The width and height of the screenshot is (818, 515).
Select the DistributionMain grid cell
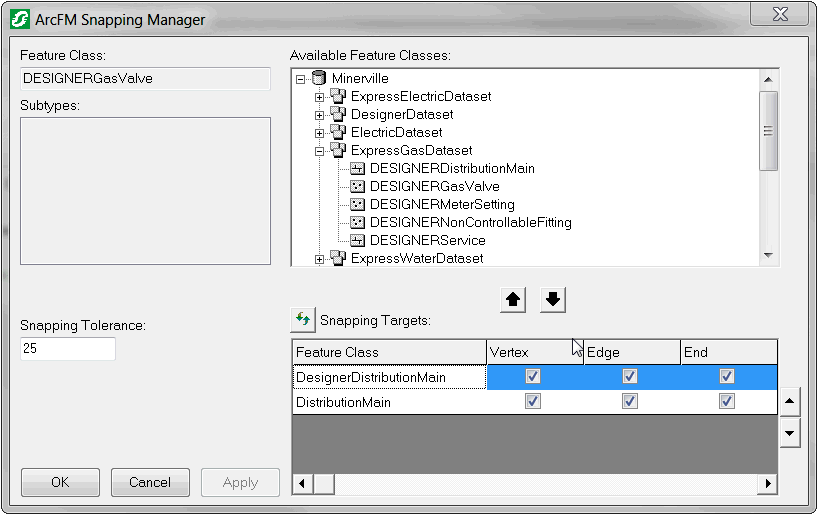click(389, 402)
